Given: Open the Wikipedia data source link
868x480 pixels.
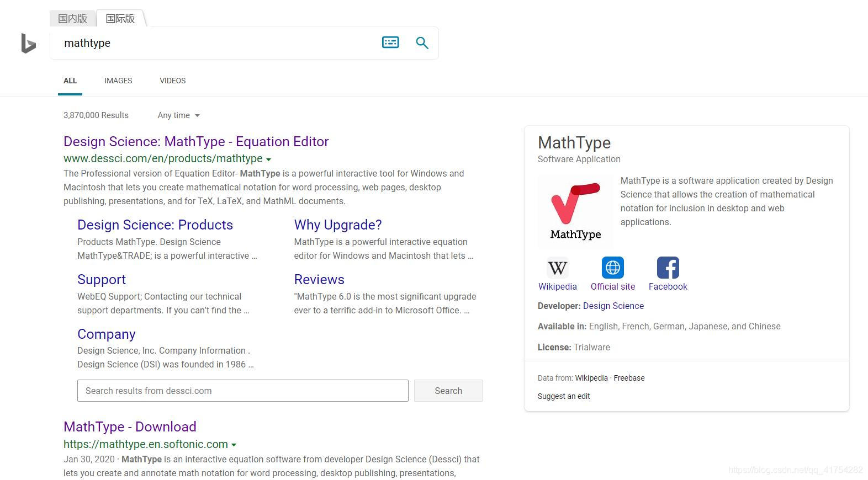Looking at the screenshot, I should click(x=591, y=378).
